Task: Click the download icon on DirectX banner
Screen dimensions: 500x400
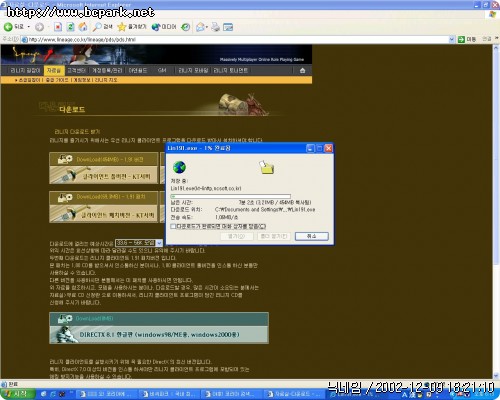Action: (65, 319)
